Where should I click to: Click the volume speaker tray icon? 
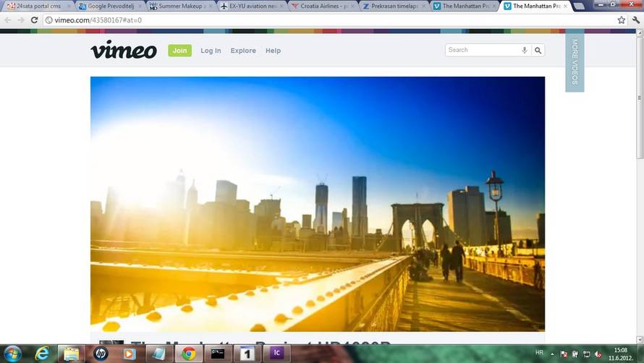[598, 354]
